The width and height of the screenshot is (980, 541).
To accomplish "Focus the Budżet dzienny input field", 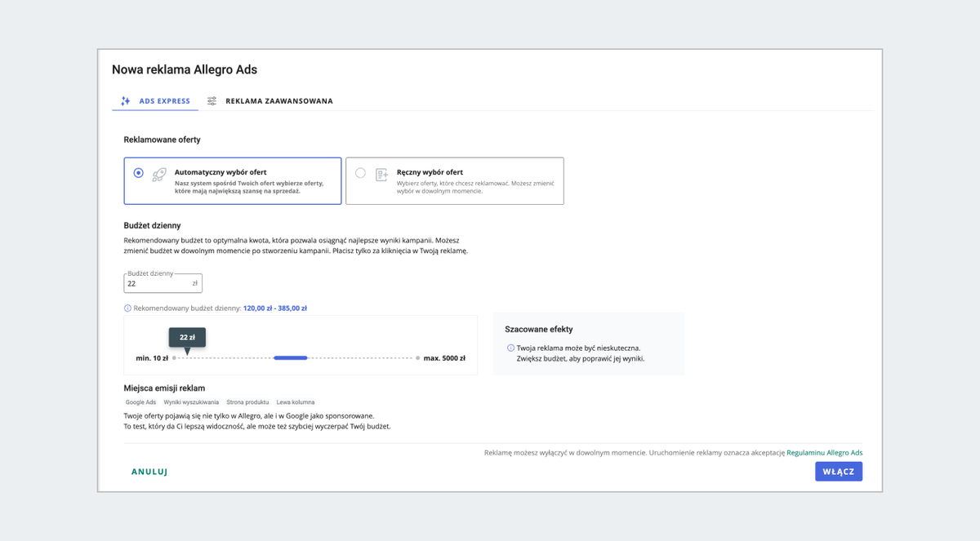I will coord(158,284).
